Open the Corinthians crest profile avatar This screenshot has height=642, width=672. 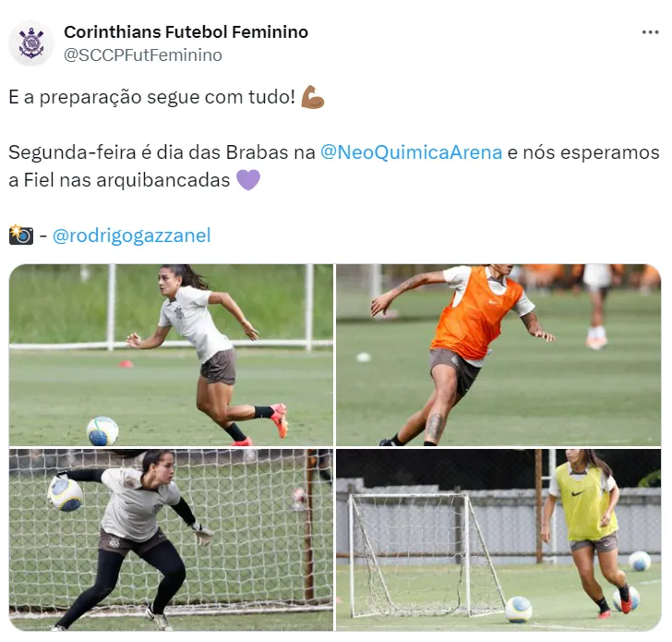click(x=31, y=42)
